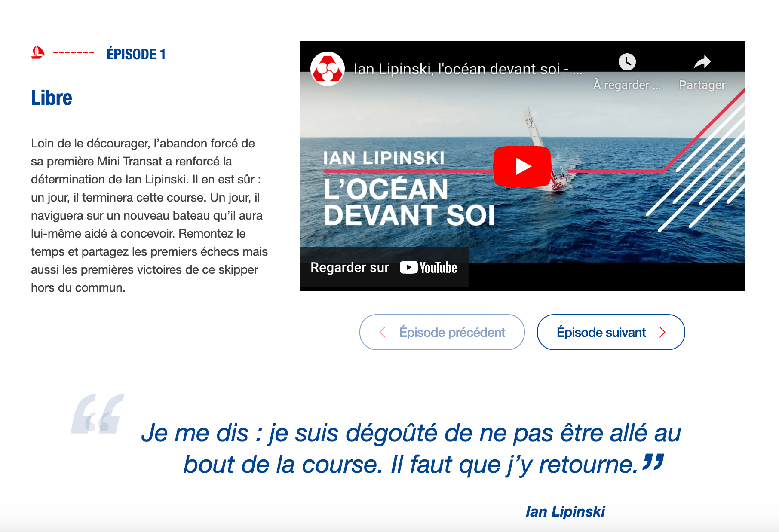Play the YouTube video

[x=522, y=166]
